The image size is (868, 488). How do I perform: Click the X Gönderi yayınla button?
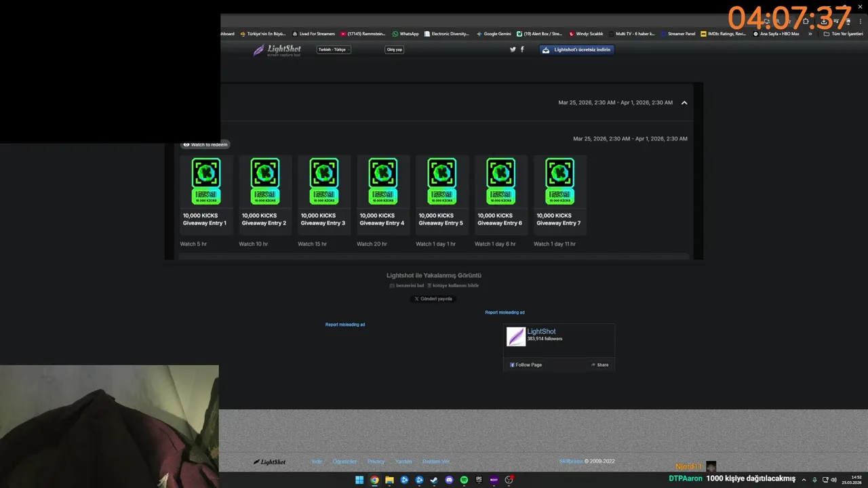[x=433, y=299]
